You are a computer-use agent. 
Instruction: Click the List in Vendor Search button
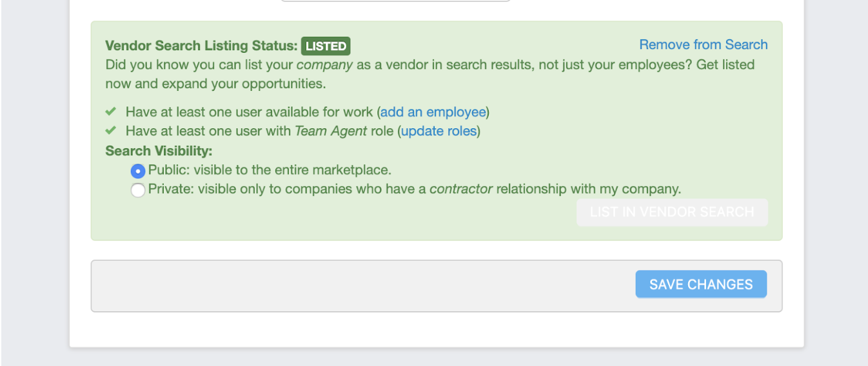coord(672,212)
